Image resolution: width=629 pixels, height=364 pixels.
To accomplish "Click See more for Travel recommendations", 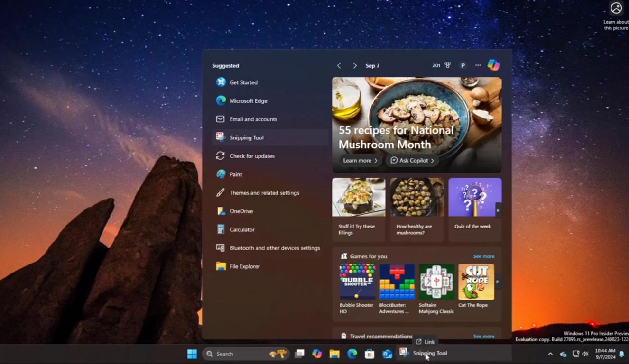I will coord(483,336).
